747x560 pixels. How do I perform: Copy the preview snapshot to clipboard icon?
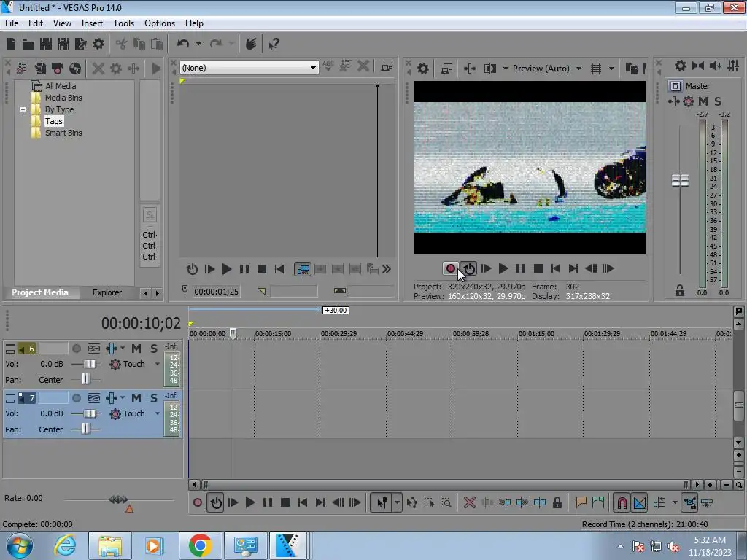point(631,69)
